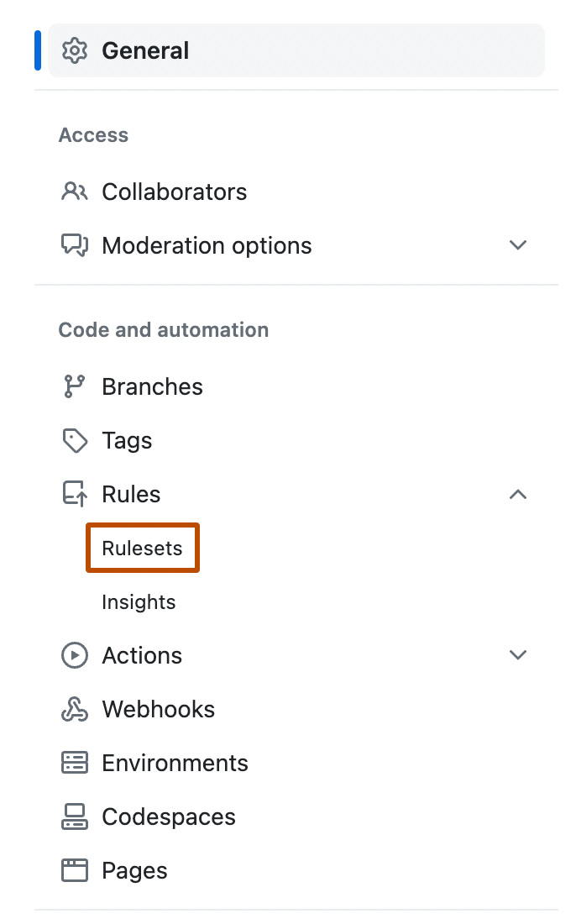Click the tag icon beside Tags

coord(75,440)
